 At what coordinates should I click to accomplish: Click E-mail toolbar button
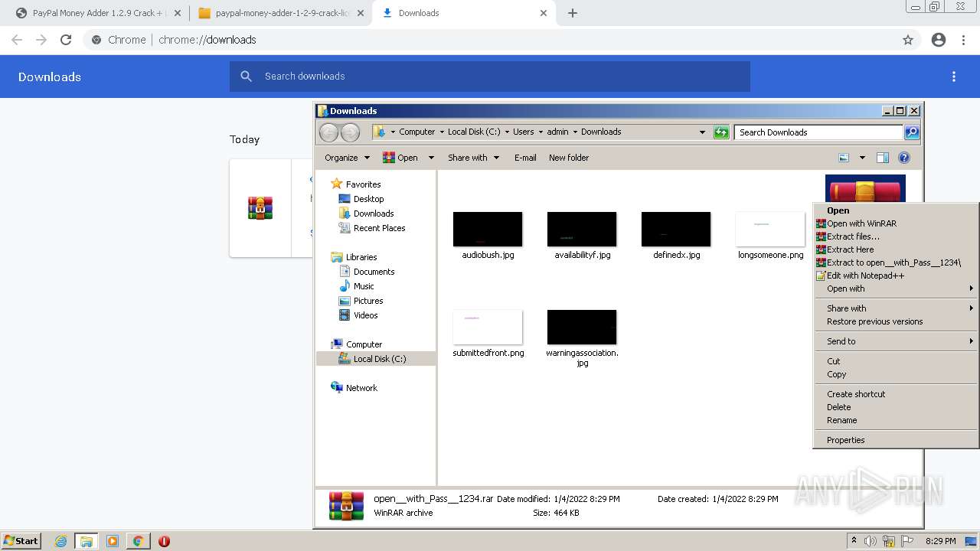[x=525, y=158]
